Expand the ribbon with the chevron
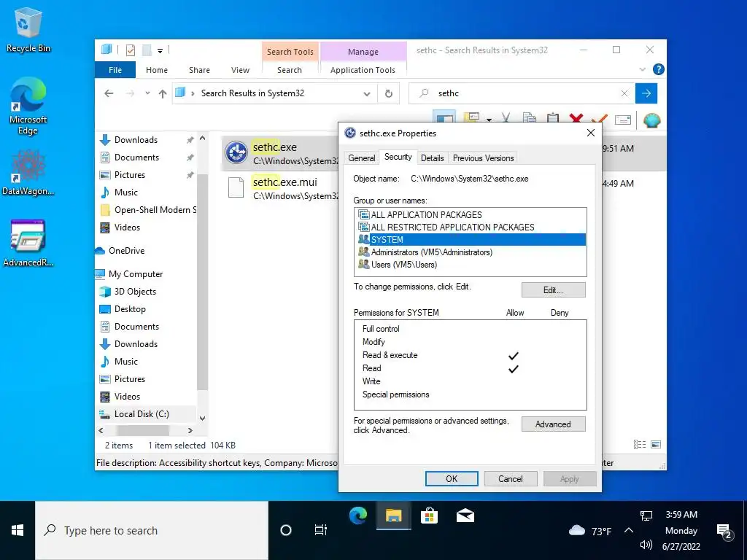The image size is (747, 560). tap(642, 69)
